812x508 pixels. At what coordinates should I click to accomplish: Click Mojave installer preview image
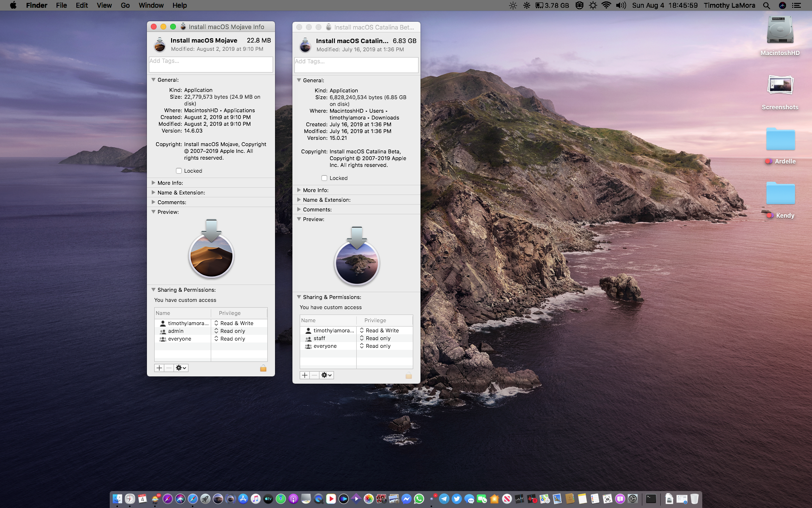211,249
